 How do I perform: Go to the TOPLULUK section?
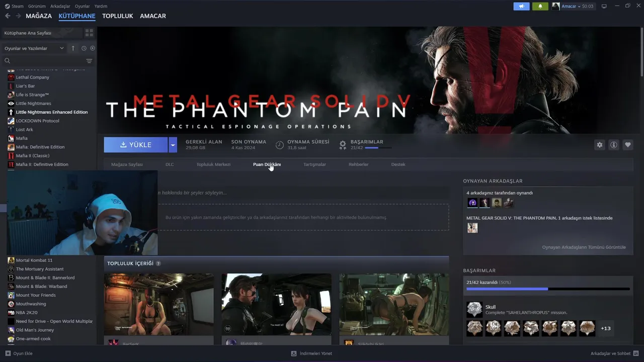[x=118, y=16]
